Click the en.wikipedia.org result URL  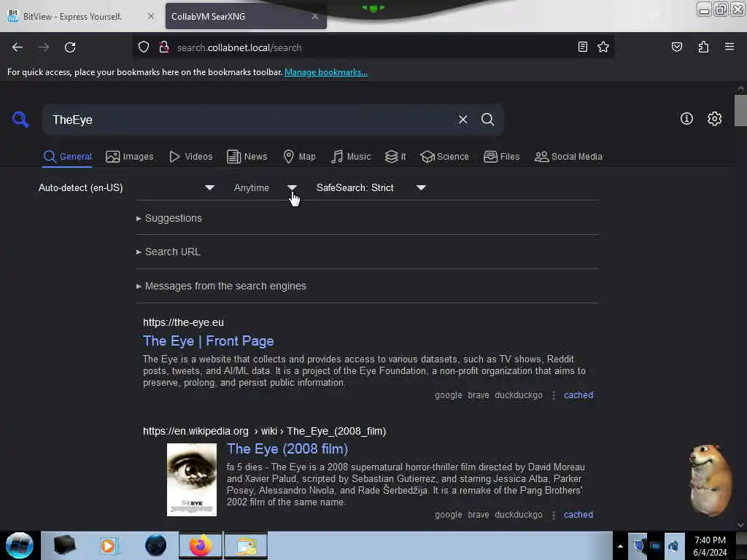click(x=264, y=431)
